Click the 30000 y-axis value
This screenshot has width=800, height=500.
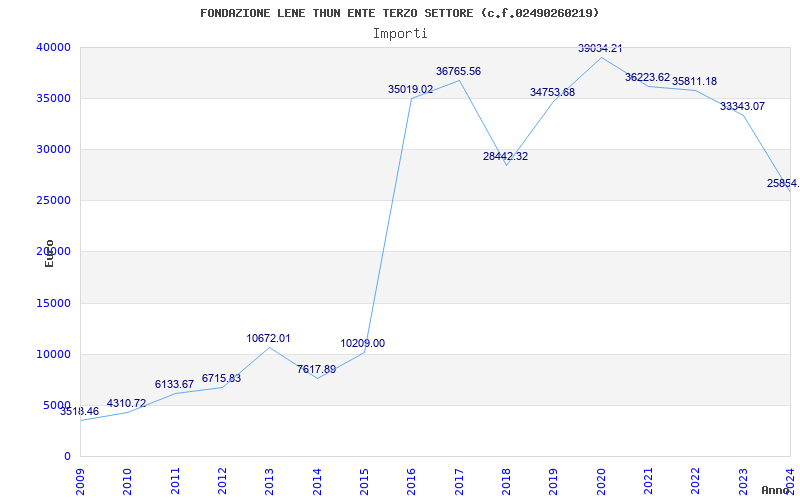tap(53, 149)
